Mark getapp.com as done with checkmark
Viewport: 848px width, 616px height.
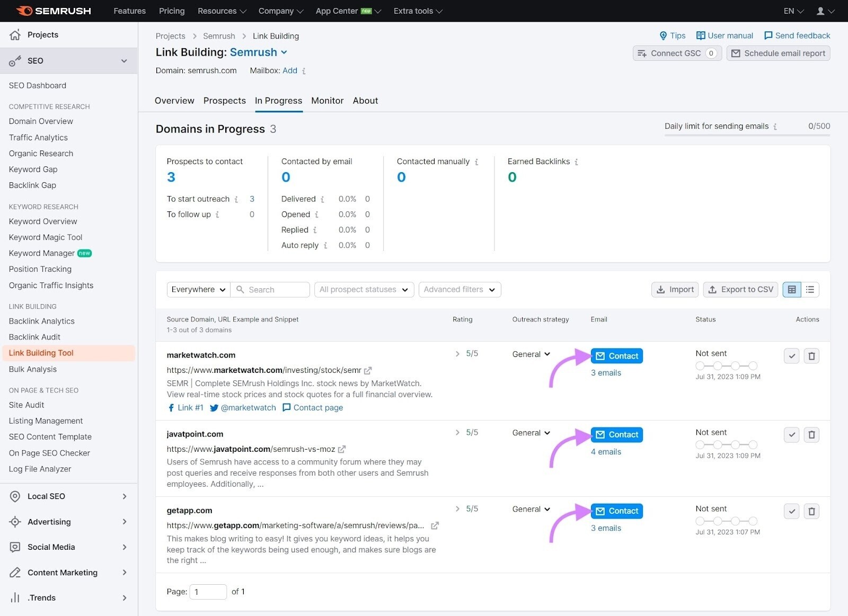tap(791, 511)
